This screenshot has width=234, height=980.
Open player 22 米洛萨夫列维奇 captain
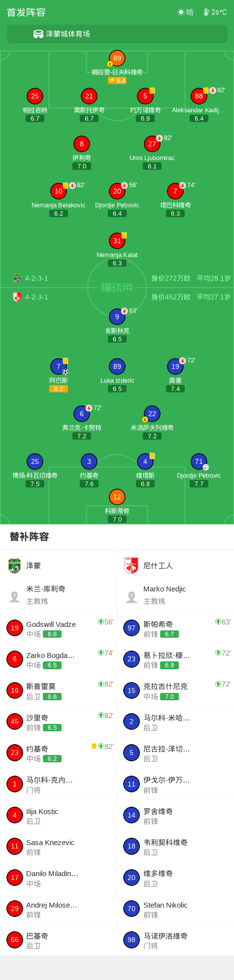pyautogui.click(x=152, y=414)
